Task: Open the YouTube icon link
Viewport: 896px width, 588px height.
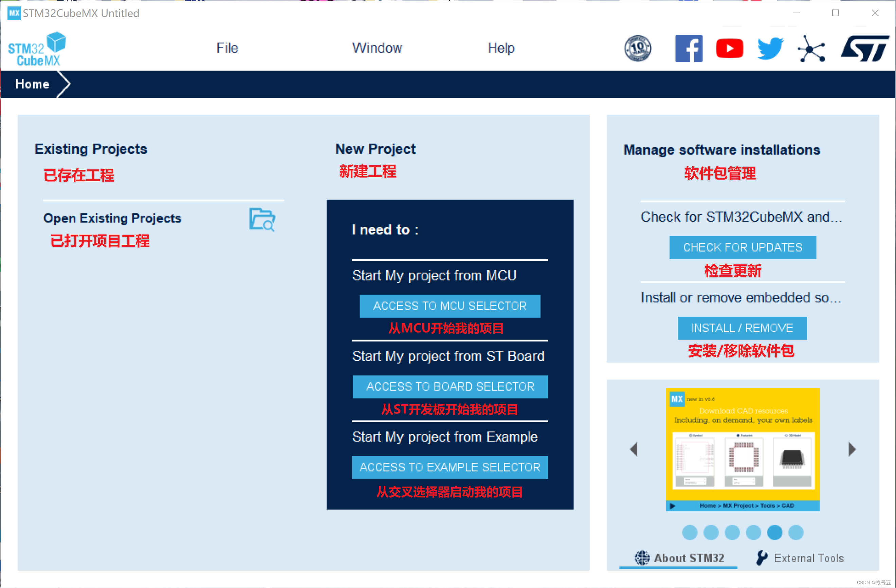Action: pyautogui.click(x=729, y=48)
